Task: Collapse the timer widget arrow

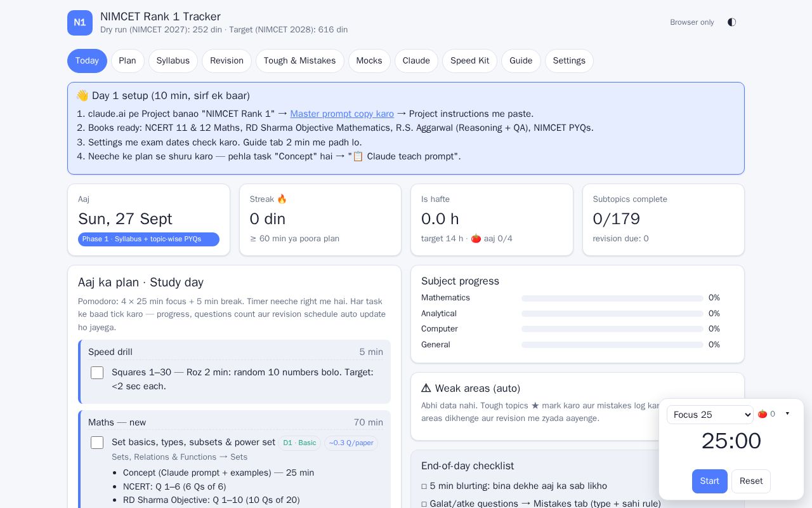Action: point(787,414)
